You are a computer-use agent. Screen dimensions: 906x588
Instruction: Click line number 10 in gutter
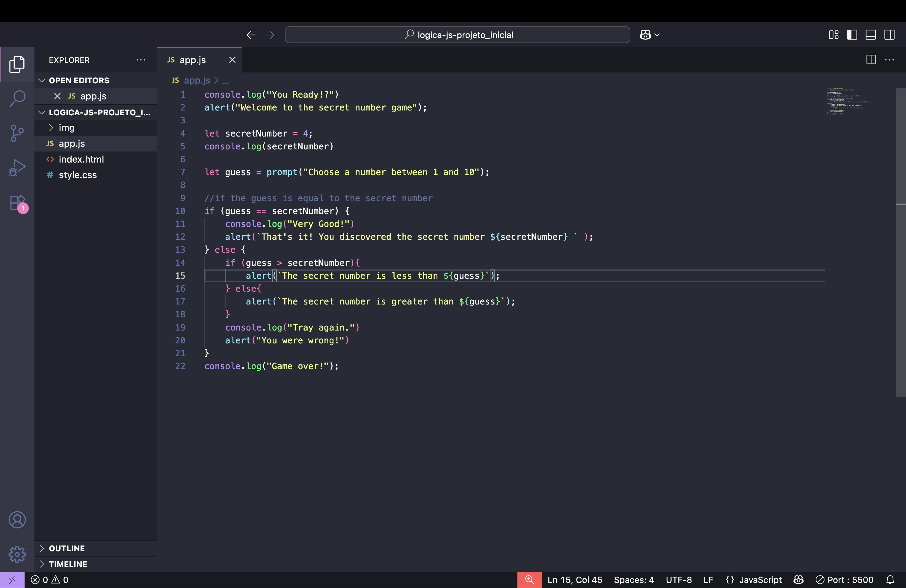click(180, 211)
